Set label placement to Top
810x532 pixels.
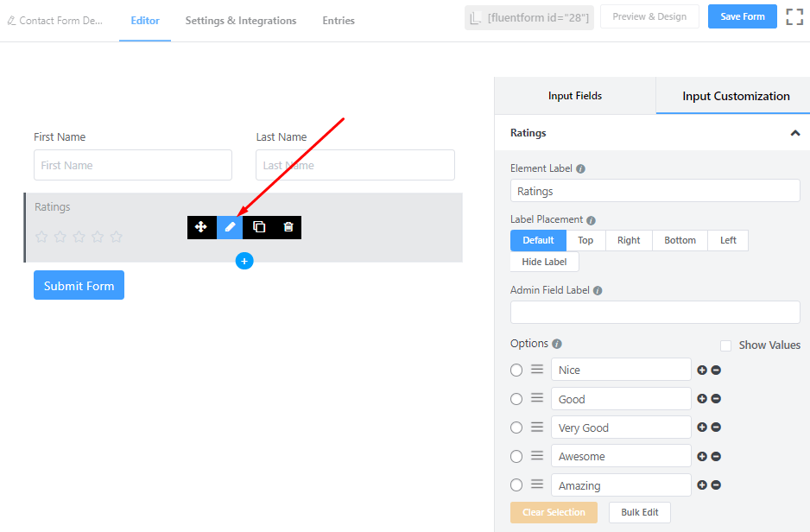[x=585, y=240]
